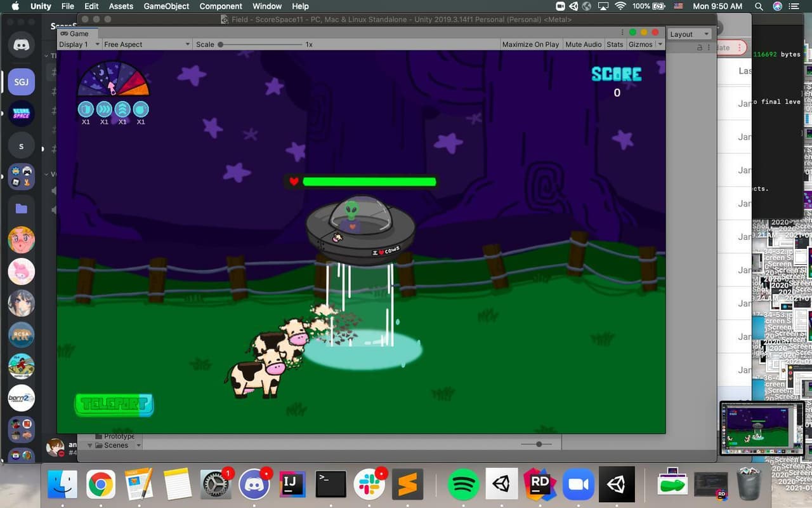Select the 's' server in Discord
The image size is (812, 508).
point(21,145)
